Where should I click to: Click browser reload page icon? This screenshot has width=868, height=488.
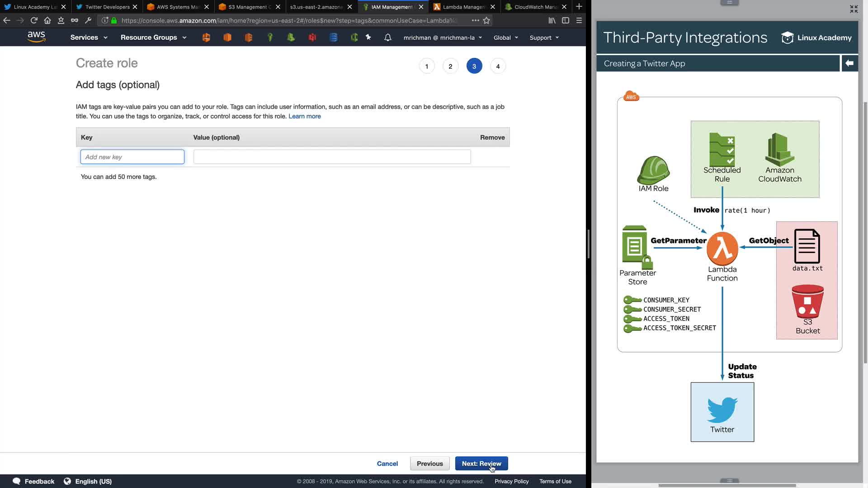pos(34,20)
